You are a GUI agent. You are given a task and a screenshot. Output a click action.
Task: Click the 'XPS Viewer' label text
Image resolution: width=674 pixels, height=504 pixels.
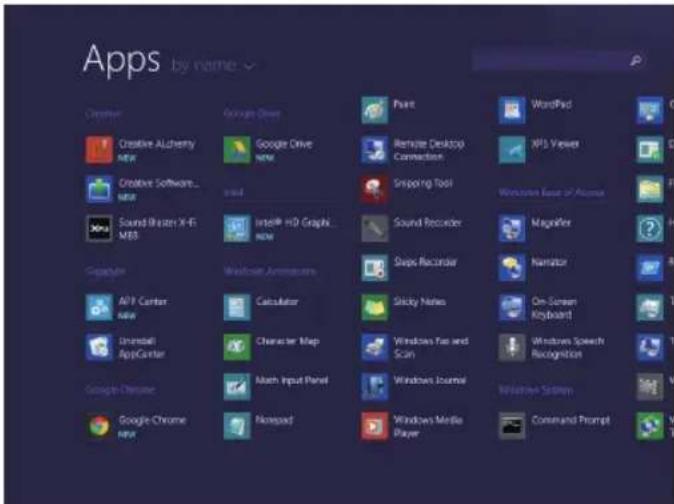click(x=555, y=144)
